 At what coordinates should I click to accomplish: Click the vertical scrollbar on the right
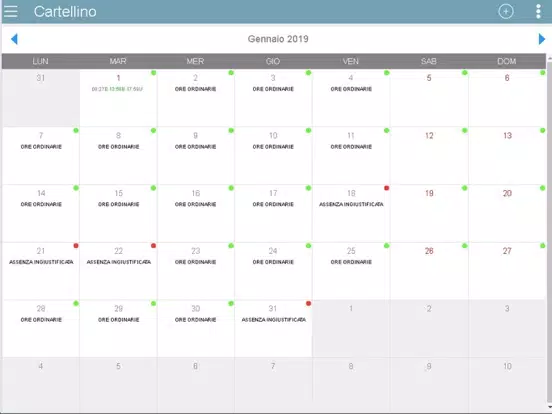point(549,232)
